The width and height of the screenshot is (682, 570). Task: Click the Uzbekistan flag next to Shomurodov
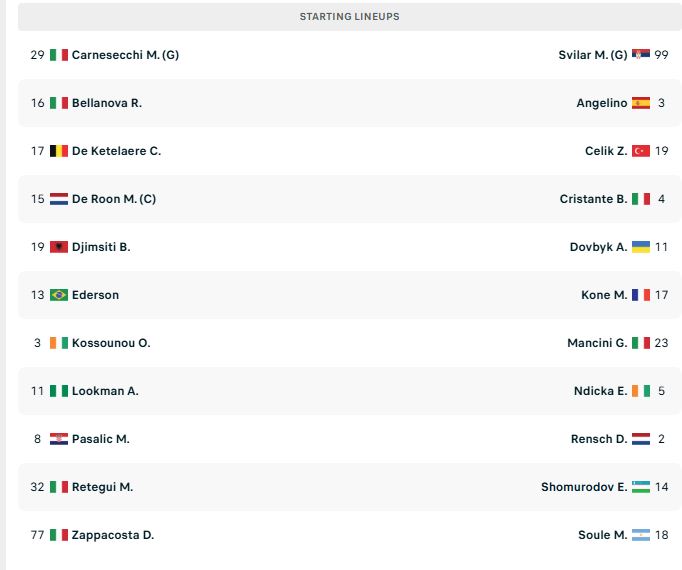pyautogui.click(x=641, y=487)
